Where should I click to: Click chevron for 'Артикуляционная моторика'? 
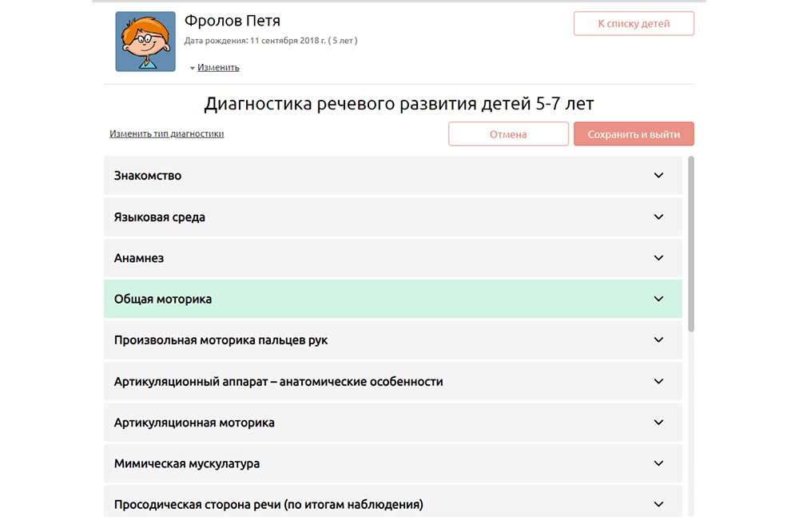(658, 423)
